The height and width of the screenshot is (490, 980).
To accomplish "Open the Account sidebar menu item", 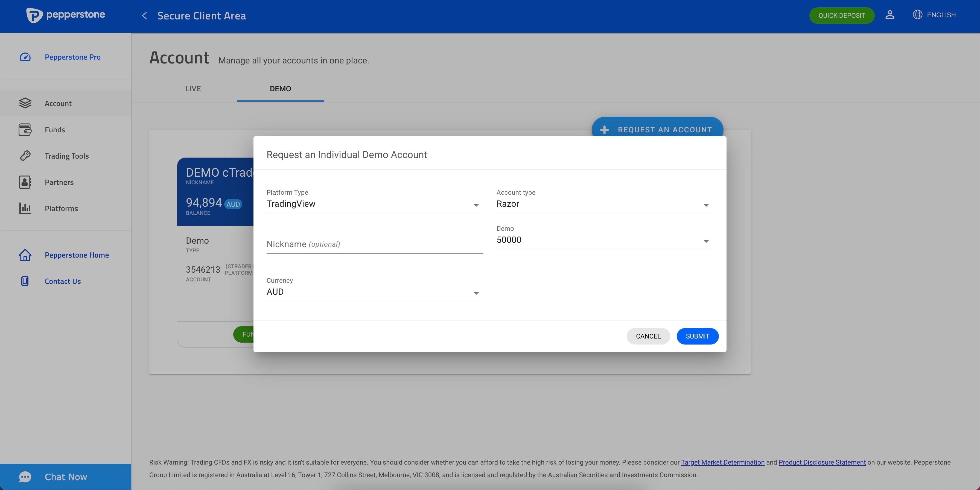I will point(65,103).
